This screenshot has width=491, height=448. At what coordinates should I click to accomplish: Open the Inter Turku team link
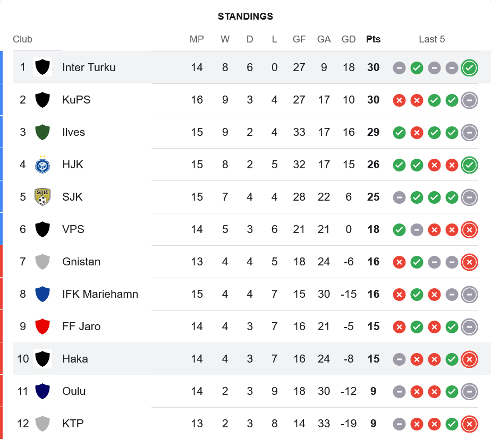(89, 67)
